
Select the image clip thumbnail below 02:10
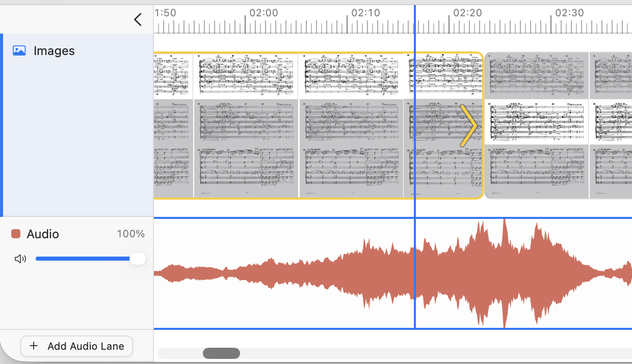(351, 125)
